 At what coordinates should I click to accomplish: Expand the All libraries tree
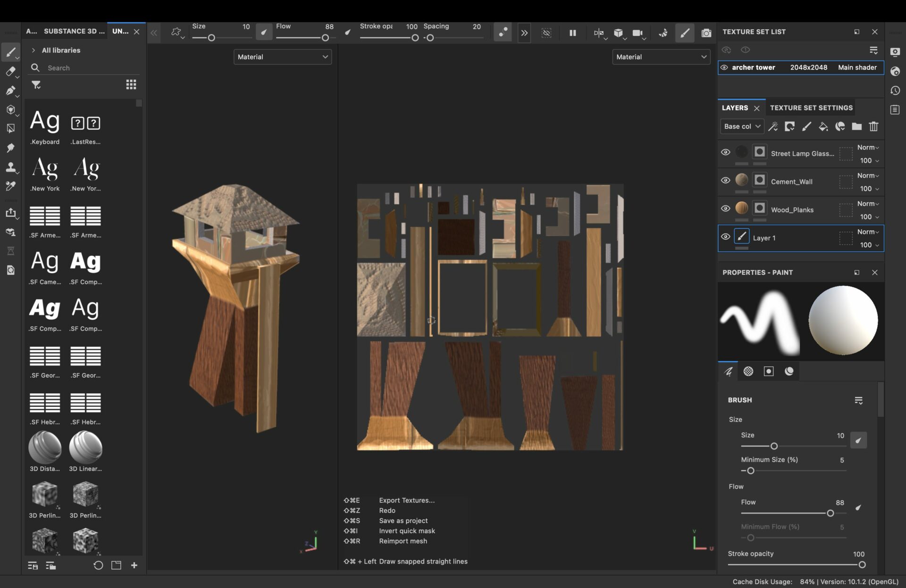tap(34, 50)
